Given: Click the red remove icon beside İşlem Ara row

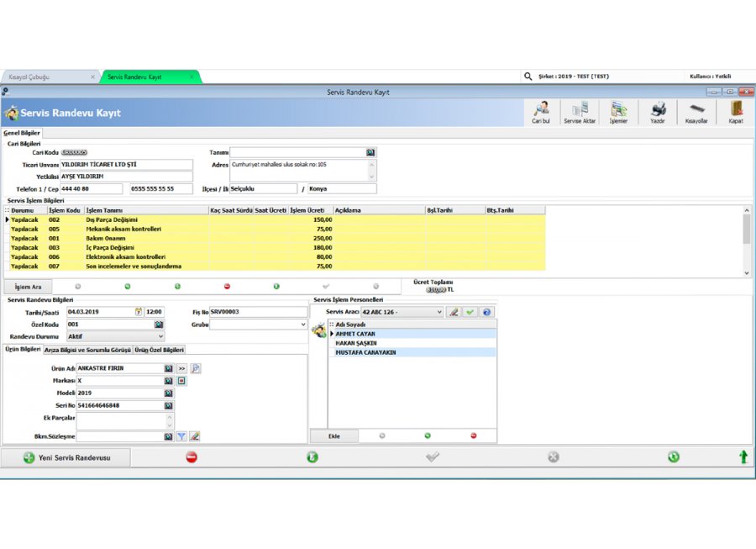Looking at the screenshot, I should [x=227, y=287].
